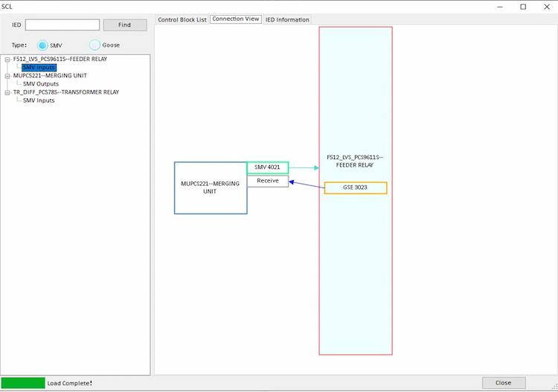Open the Connection View tab

coord(236,19)
